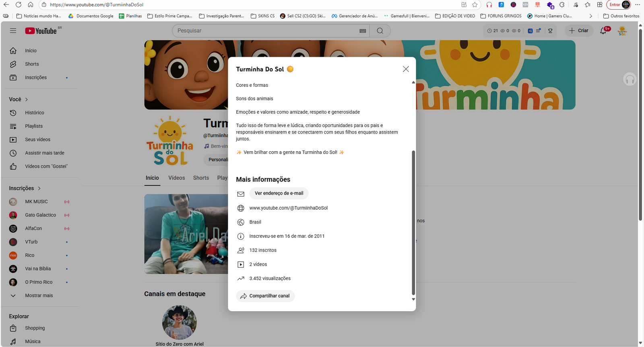Open the browser favorites list icon
Image resolution: width=644 pixels, height=347 pixels.
588,5
